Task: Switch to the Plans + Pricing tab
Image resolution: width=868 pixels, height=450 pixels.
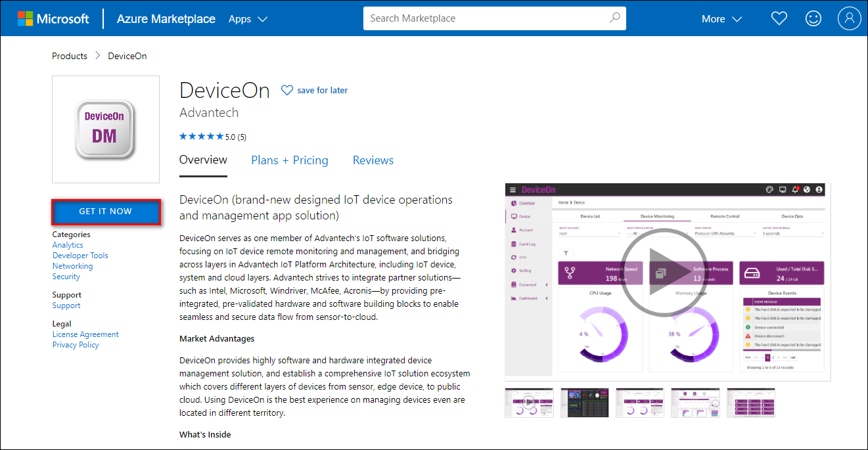Action: 290,160
